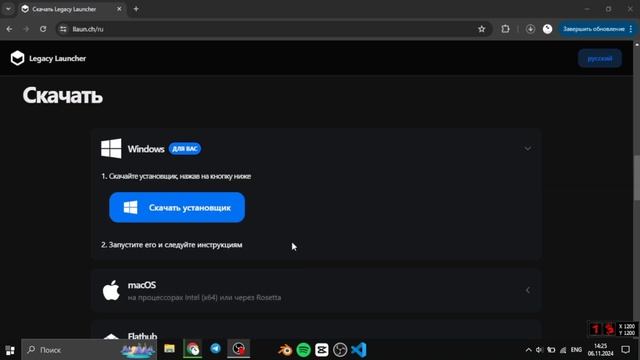640x360 pixels.
Task: Bookmark this page with the star icon
Action: tap(482, 29)
